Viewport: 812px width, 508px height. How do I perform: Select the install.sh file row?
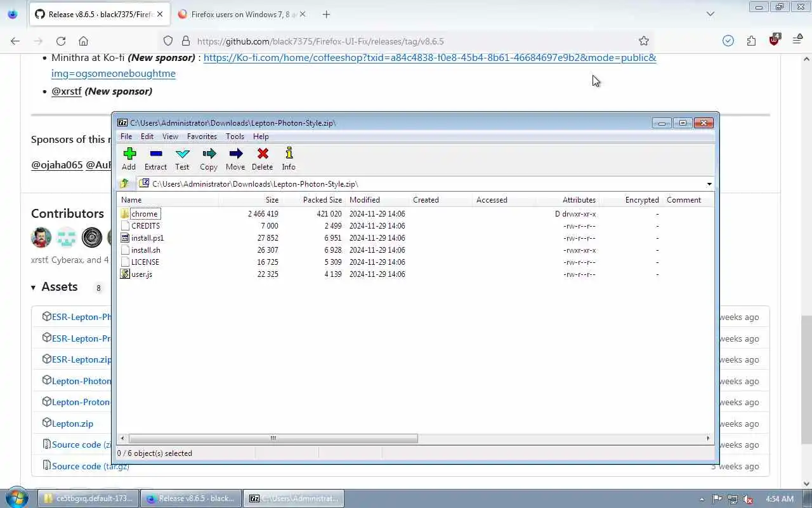tap(416, 250)
